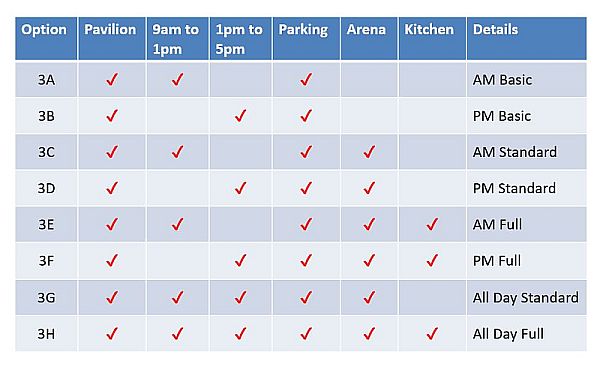600x370 pixels.
Task: Select the PM Full details cell
Action: pos(527,261)
